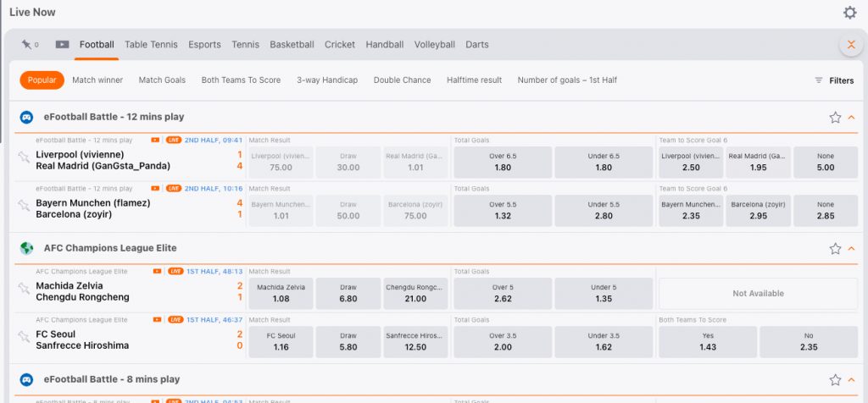Filter by live video stream icon
868x403 pixels.
(x=62, y=44)
